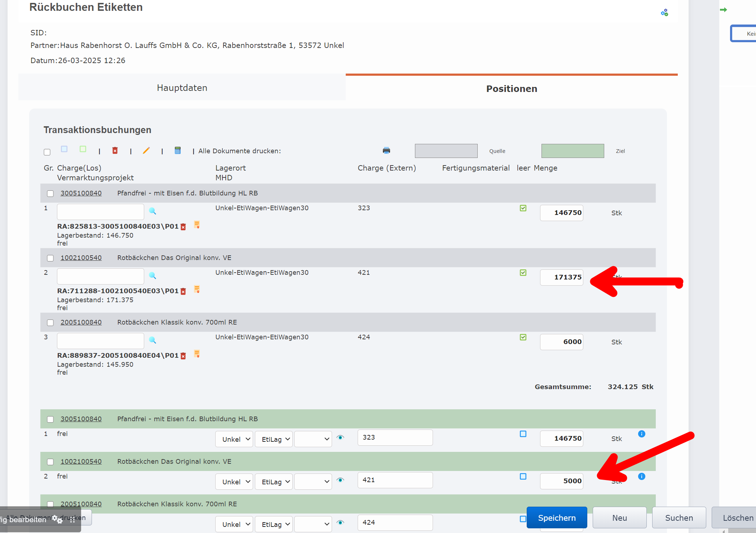Expand the 'EtiLag' dropdown in target row 2
Screen dimensions: 756x533
click(274, 482)
